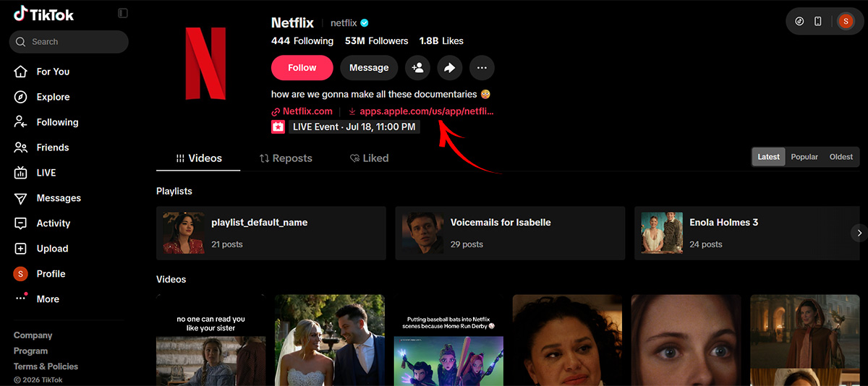Click 444 Following count
The image size is (868, 386).
(302, 41)
